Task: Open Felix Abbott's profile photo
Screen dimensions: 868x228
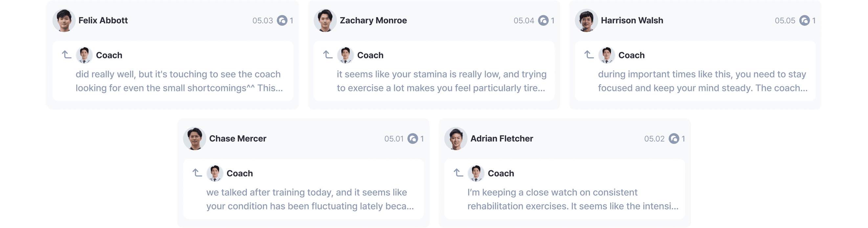Action: coord(64,21)
